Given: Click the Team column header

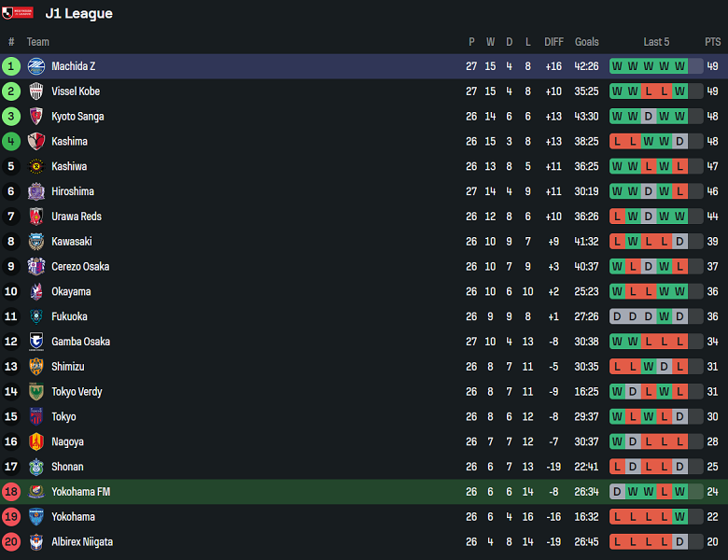Looking at the screenshot, I should click(x=38, y=42).
